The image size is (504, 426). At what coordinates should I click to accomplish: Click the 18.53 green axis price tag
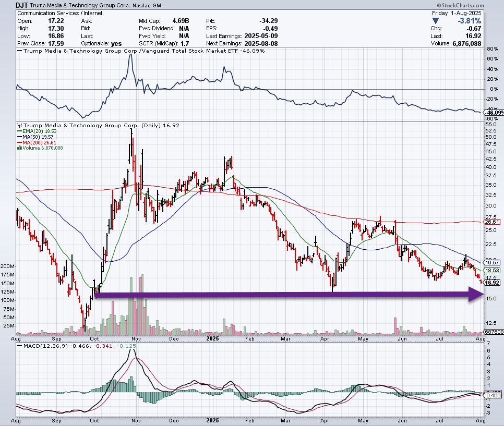point(492,271)
